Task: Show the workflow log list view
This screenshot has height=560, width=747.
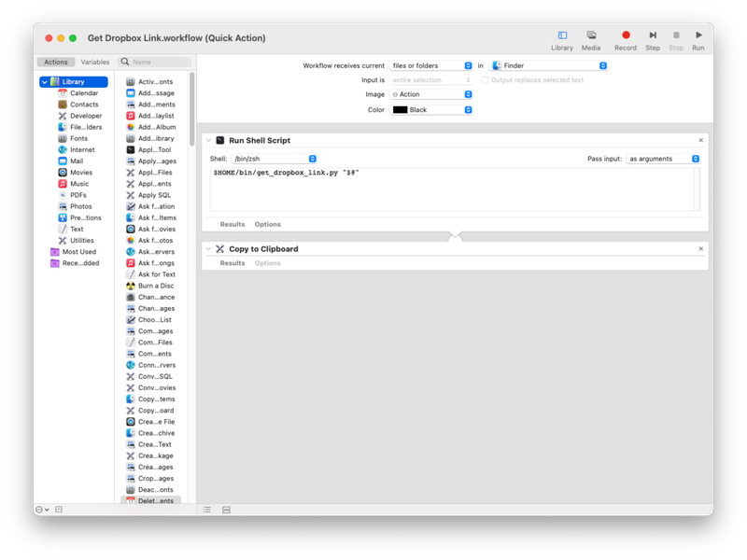Action: pos(207,510)
